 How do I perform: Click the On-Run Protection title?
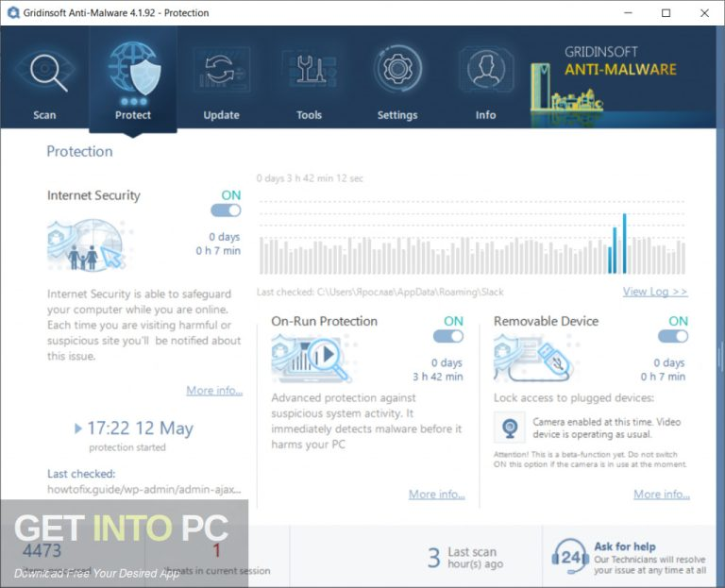[325, 321]
